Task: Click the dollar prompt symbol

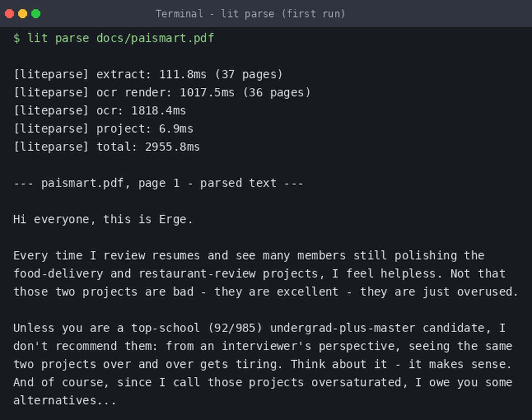Action: pos(16,38)
